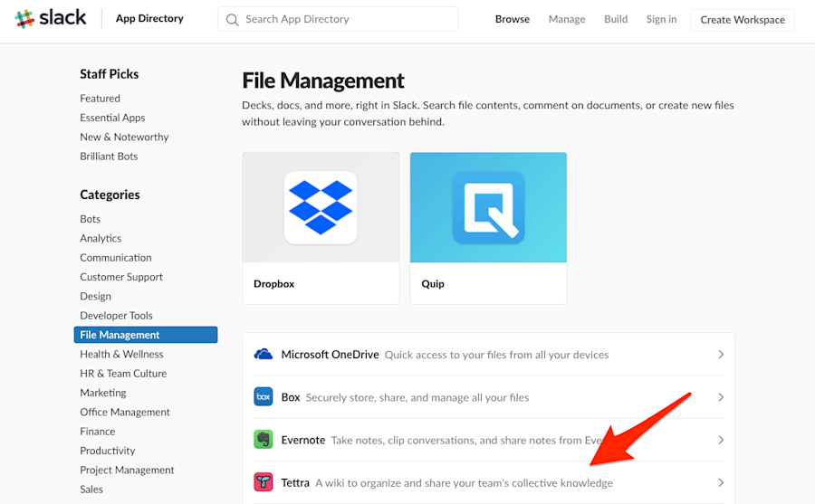Expand the Microsoft OneDrive row chevron
Screen dimensions: 815x504
[721, 355]
